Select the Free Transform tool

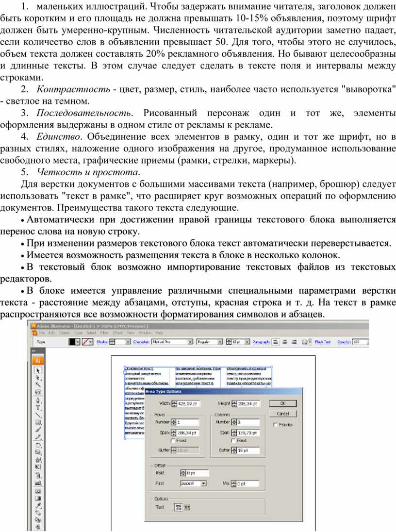pyautogui.click(x=38, y=467)
